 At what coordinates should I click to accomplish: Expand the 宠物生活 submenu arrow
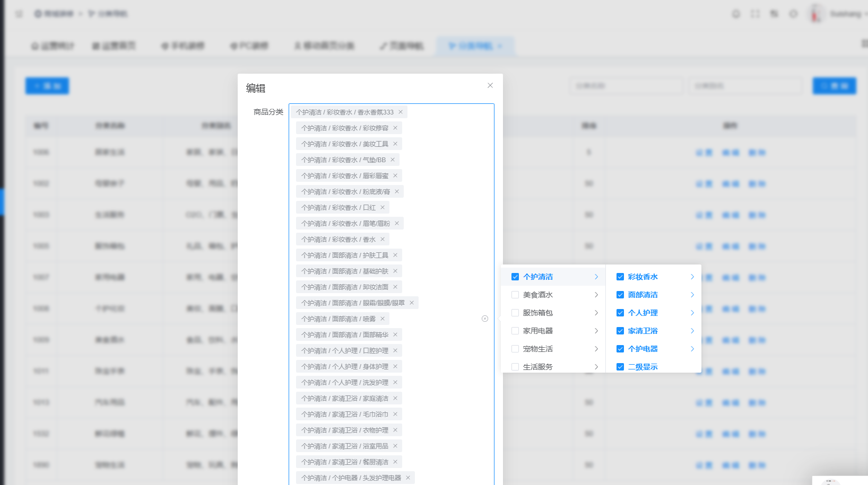point(596,349)
